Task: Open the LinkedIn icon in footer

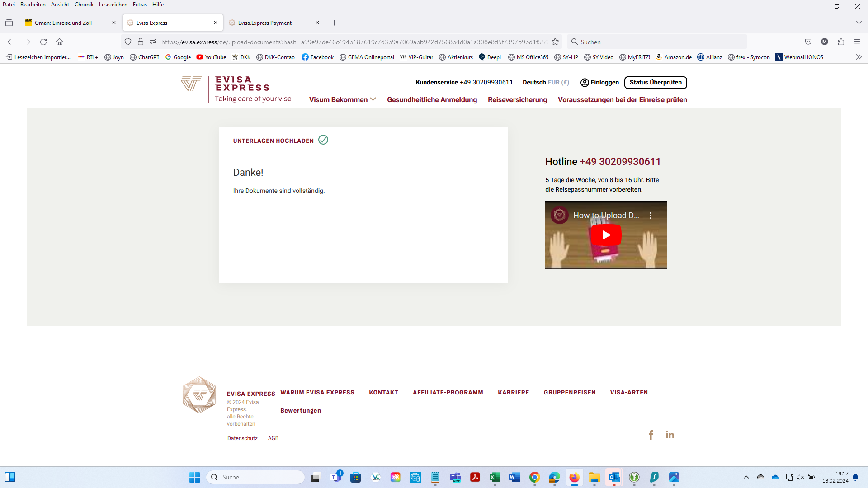Action: coord(670,435)
